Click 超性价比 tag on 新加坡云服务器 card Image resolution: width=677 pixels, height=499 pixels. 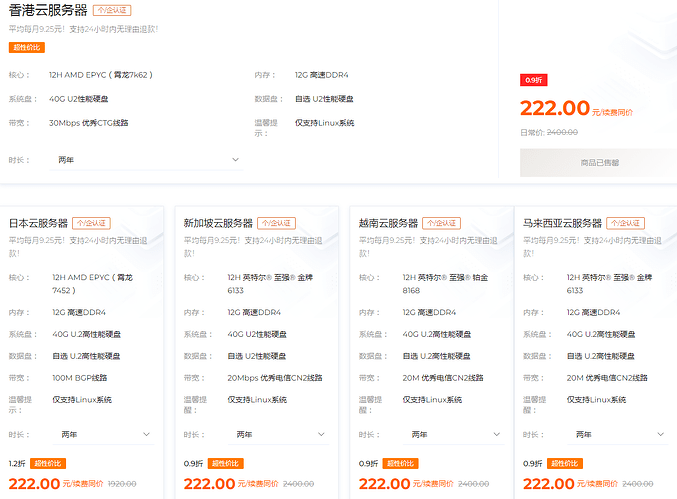[x=226, y=464]
